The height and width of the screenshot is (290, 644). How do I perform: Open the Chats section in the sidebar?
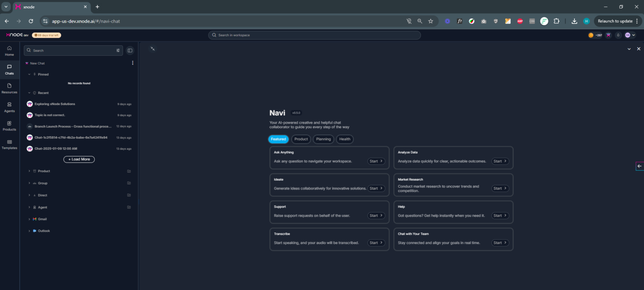pos(9,69)
